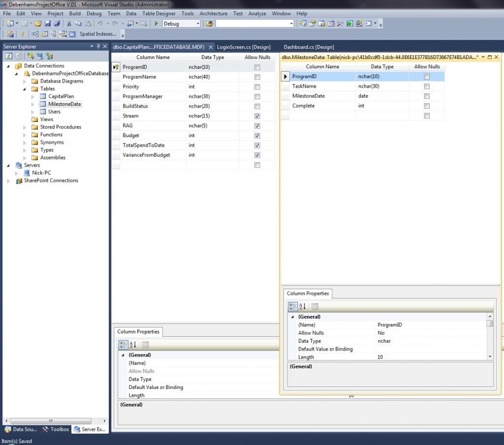Open the Data Sources panel tab
Screen dimensions: 504x445
[x=21, y=429]
